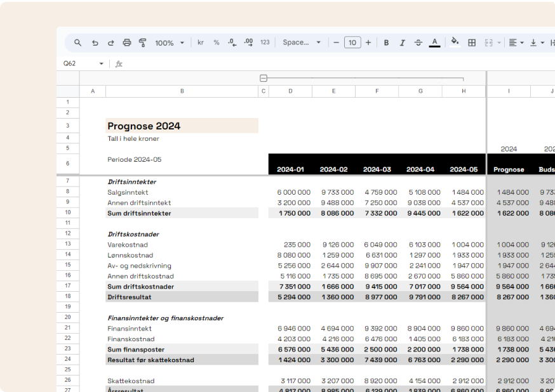Open the borders options

[471, 42]
